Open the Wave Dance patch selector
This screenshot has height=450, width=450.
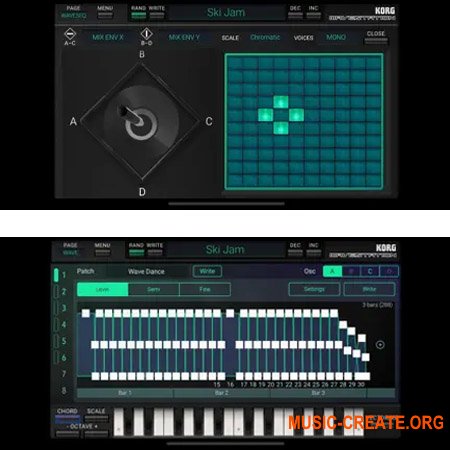146,272
